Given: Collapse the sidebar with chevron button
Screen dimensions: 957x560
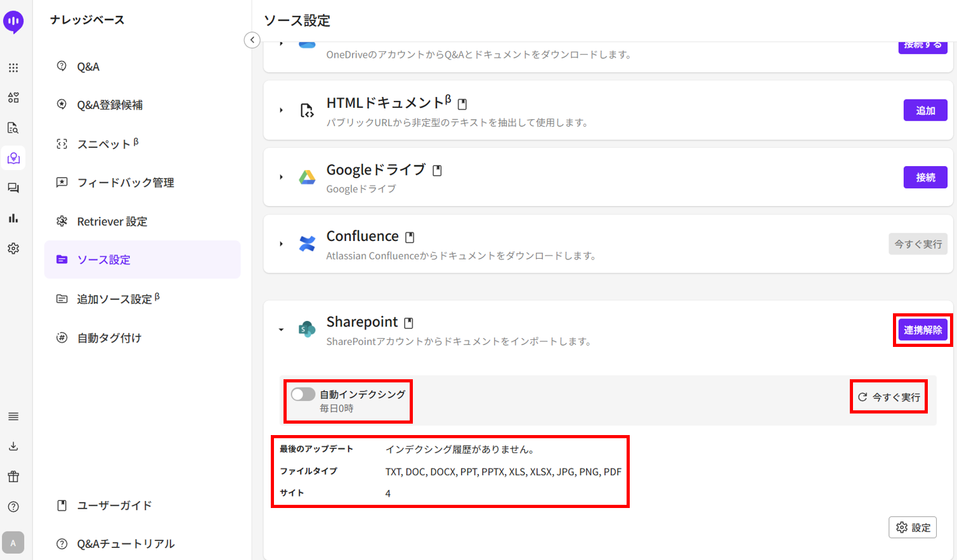Looking at the screenshot, I should (252, 40).
